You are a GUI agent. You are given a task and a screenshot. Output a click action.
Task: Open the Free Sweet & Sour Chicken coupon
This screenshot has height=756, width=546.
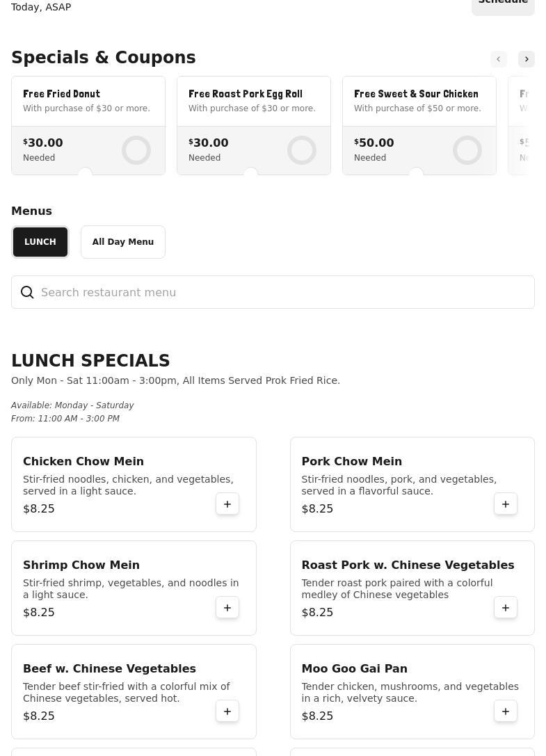[x=419, y=101]
